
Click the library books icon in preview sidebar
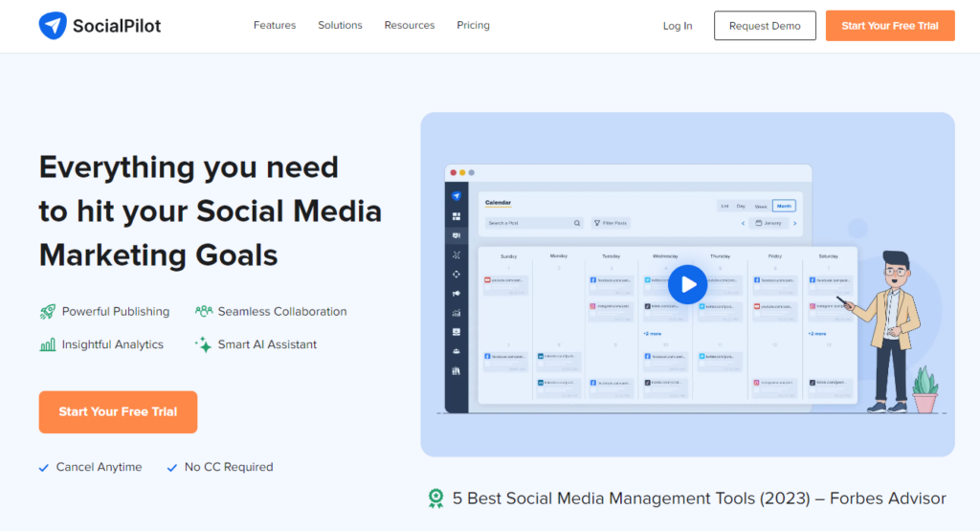coord(457,371)
